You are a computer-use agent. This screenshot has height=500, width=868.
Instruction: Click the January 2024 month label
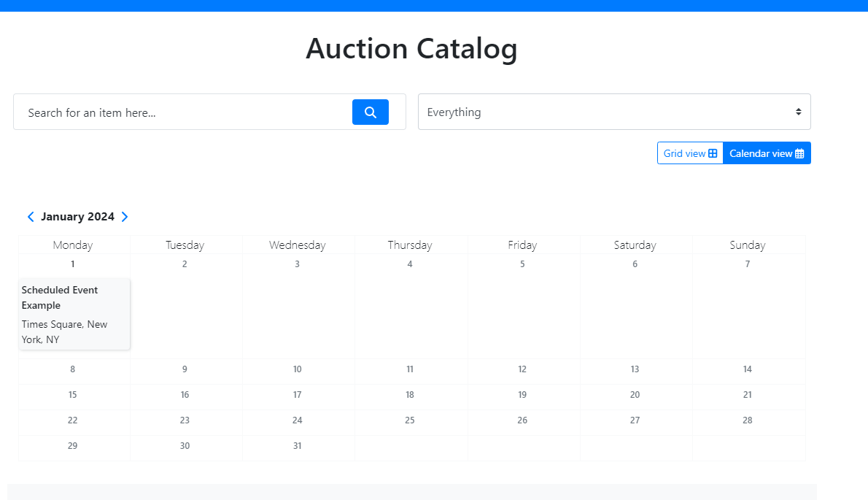click(x=77, y=217)
